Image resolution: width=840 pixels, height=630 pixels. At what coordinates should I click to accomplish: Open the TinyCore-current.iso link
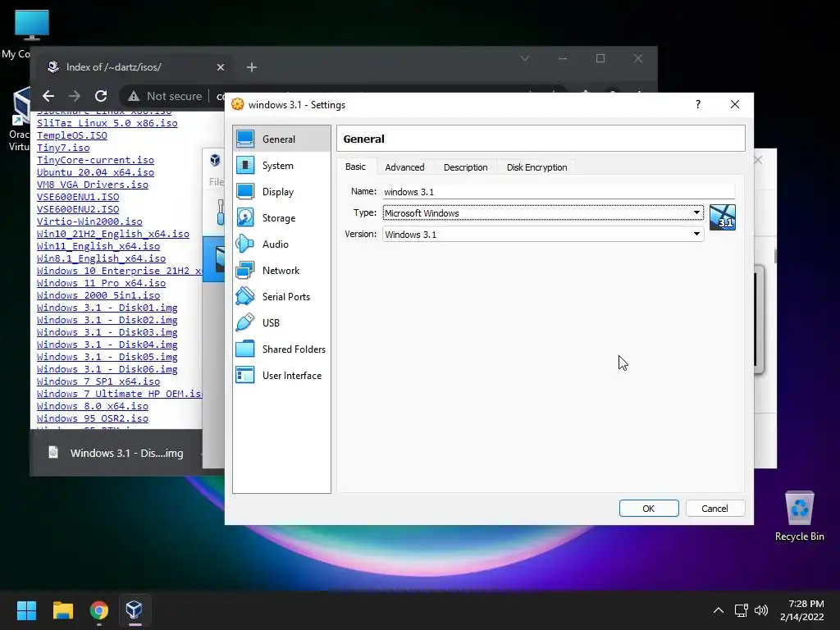coord(95,160)
